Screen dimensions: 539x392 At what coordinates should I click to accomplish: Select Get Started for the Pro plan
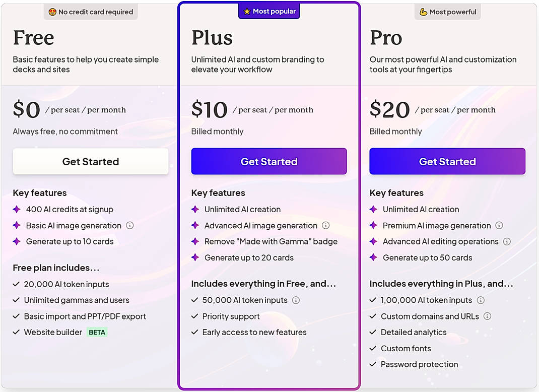click(447, 161)
